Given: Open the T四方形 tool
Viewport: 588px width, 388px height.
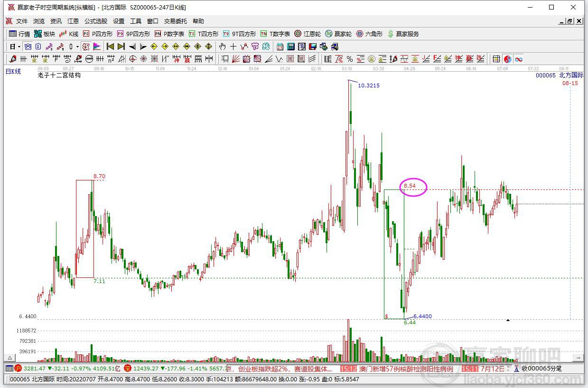Looking at the screenshot, I should coord(204,34).
